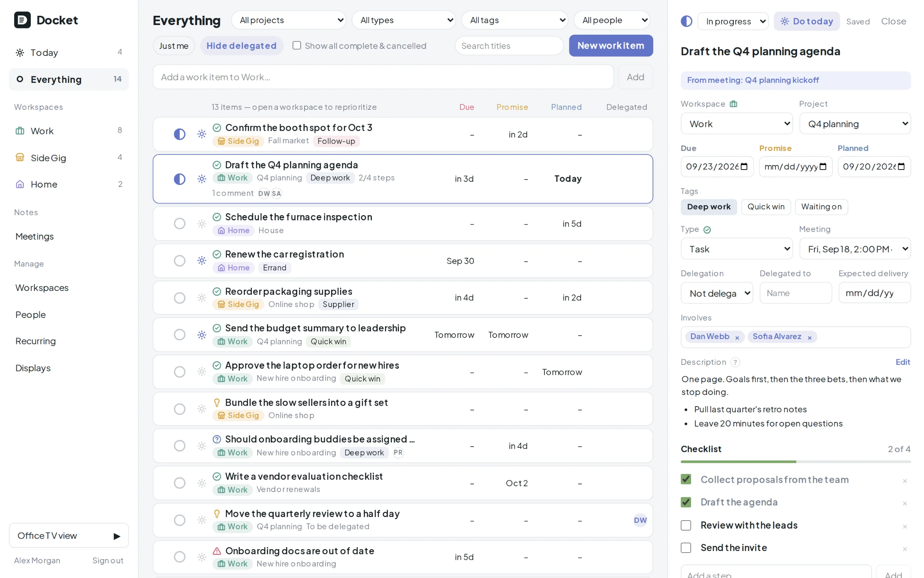Open the All types dropdown
924x578 pixels.
[x=403, y=20]
